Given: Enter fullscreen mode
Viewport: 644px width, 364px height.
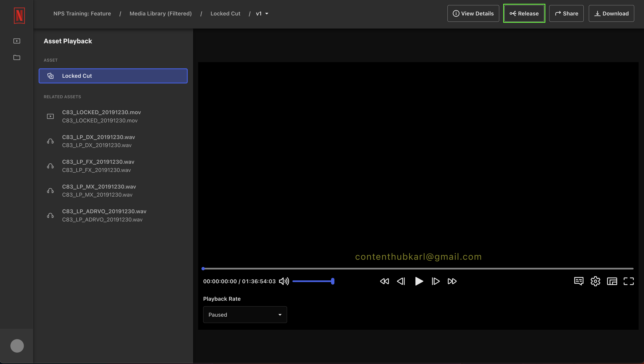Looking at the screenshot, I should pos(629,281).
